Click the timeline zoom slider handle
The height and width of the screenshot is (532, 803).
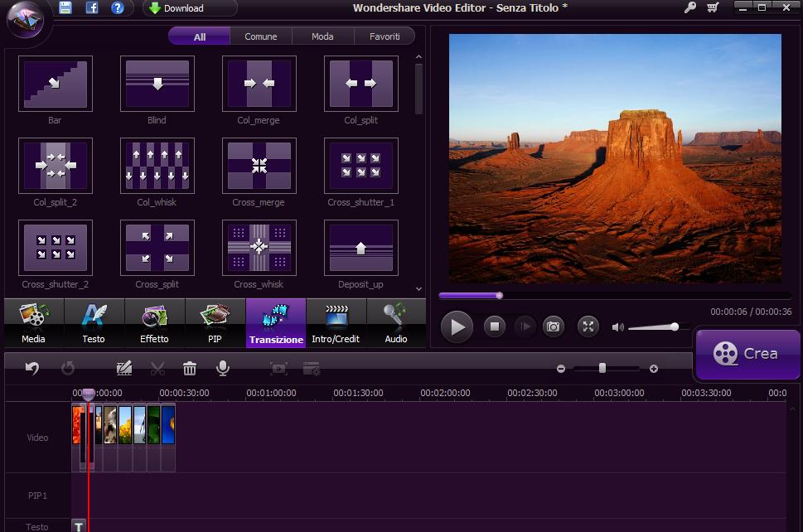pos(602,368)
